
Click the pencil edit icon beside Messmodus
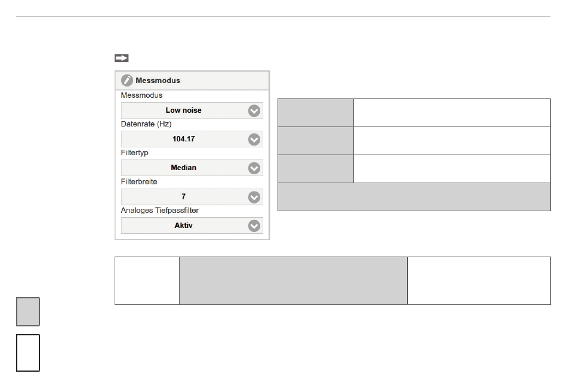coord(127,81)
